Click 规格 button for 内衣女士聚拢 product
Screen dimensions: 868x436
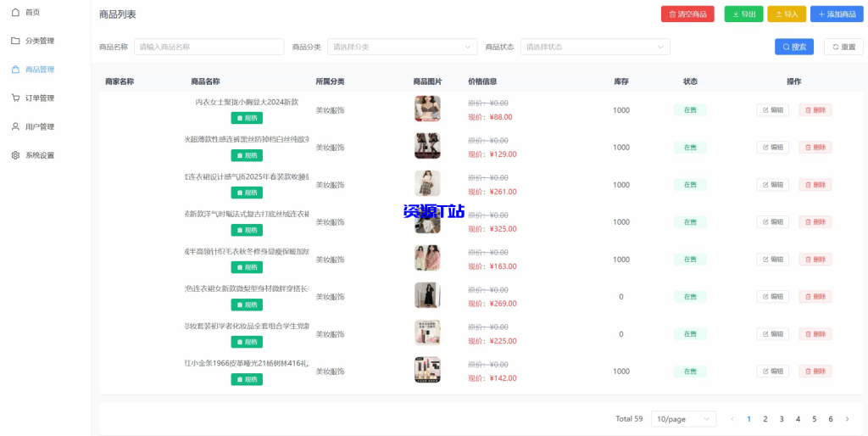coord(247,118)
